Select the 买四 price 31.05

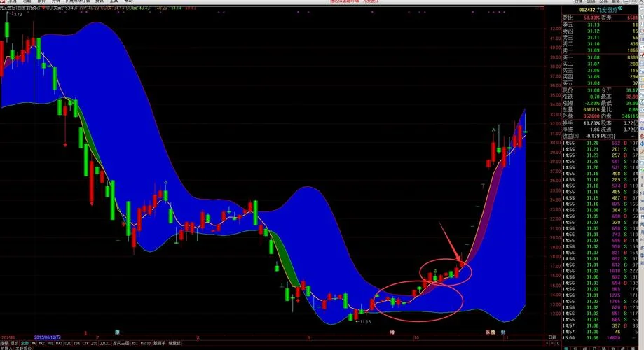point(593,77)
